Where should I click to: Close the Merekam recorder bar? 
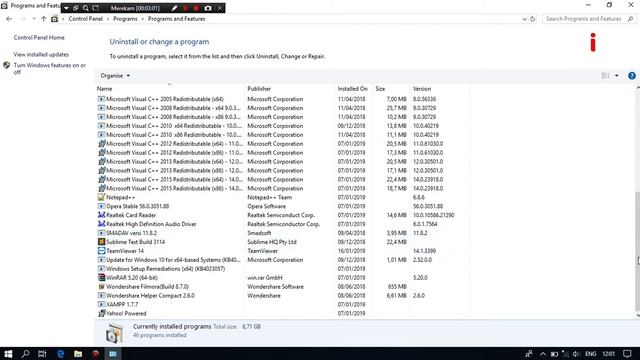[220, 8]
